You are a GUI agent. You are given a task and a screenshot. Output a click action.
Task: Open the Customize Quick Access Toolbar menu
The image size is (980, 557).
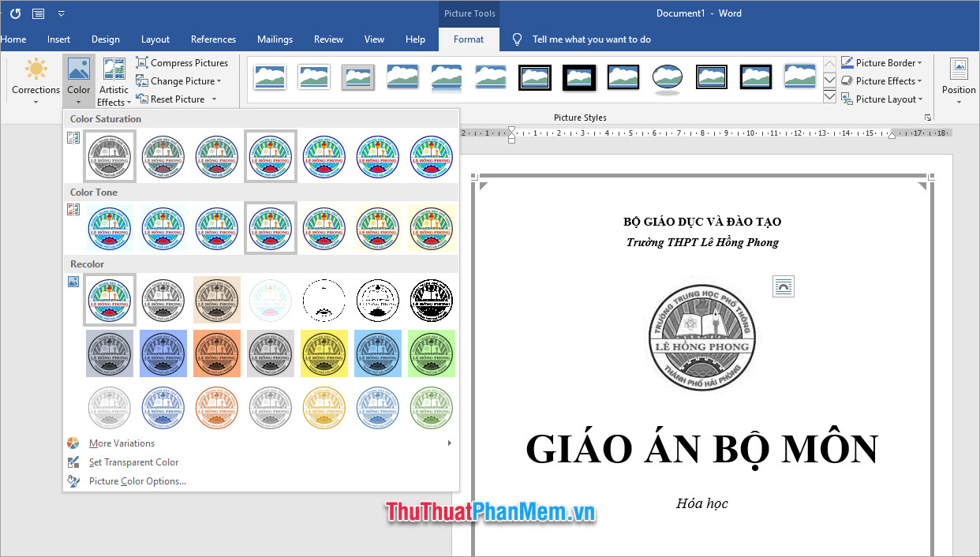coord(61,13)
